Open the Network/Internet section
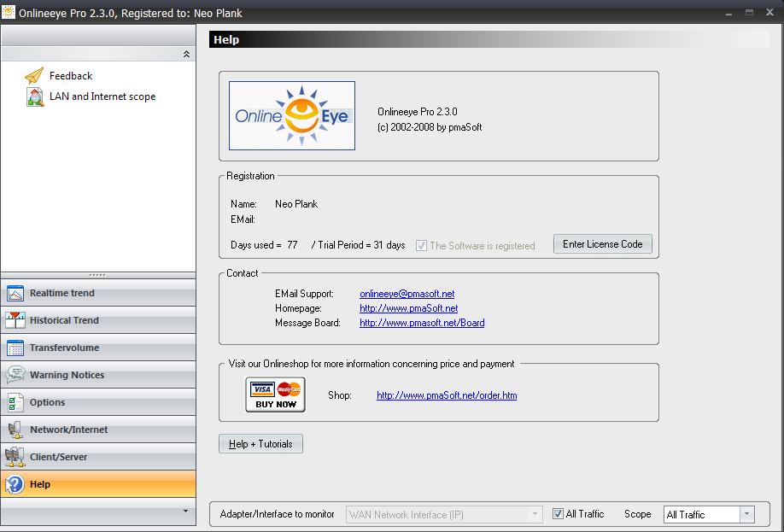Viewport: 784px width, 532px height. [98, 430]
